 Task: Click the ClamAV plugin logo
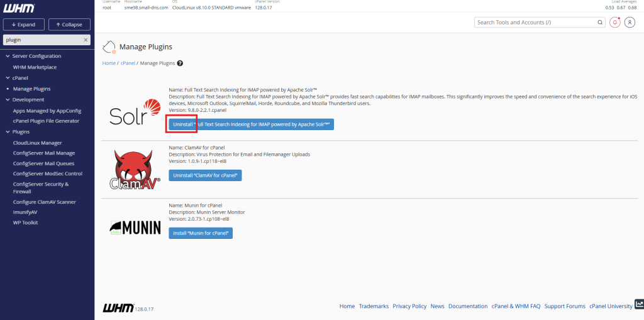click(135, 170)
